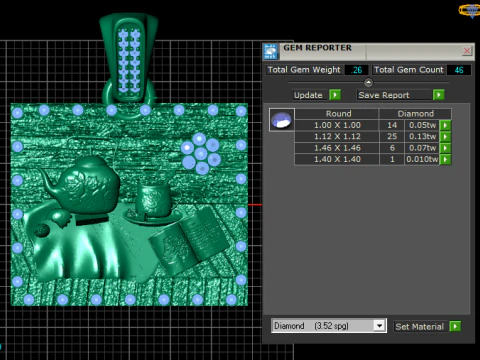Screen dimensions: 480x360
Task: Click green arrow for 1.12 X 1.12 row
Action: coord(445,137)
